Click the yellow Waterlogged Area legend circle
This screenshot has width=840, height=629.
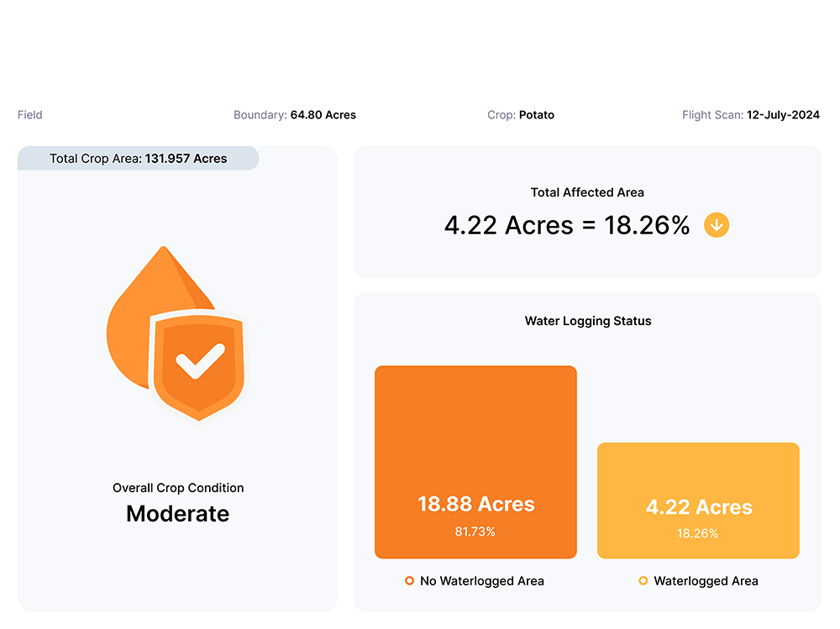coord(643,580)
